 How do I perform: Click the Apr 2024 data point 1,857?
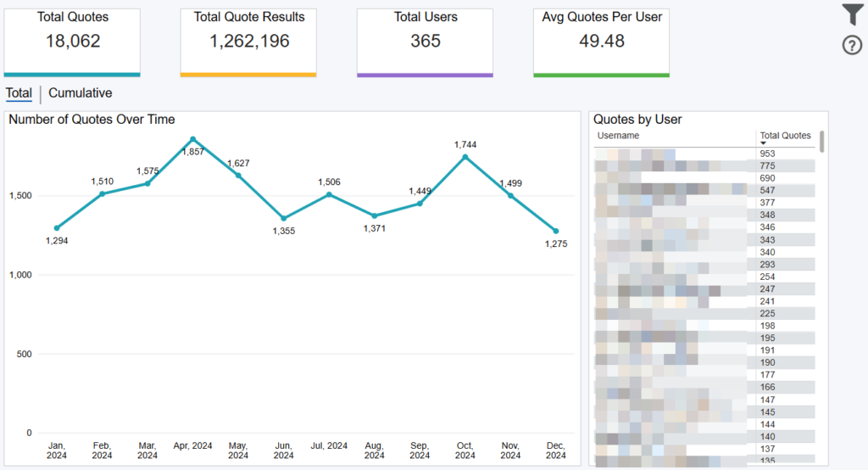coord(193,139)
